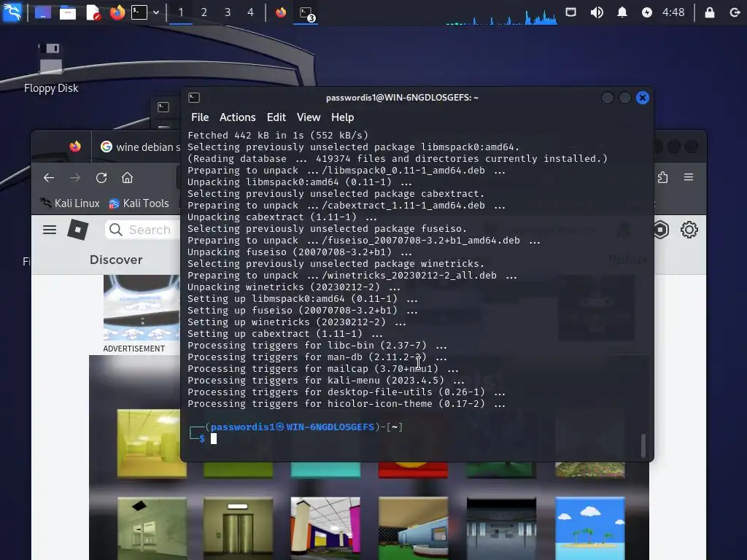Select the grouped terminal windows taskbar button
The width and height of the screenshot is (747, 560).
point(306,13)
